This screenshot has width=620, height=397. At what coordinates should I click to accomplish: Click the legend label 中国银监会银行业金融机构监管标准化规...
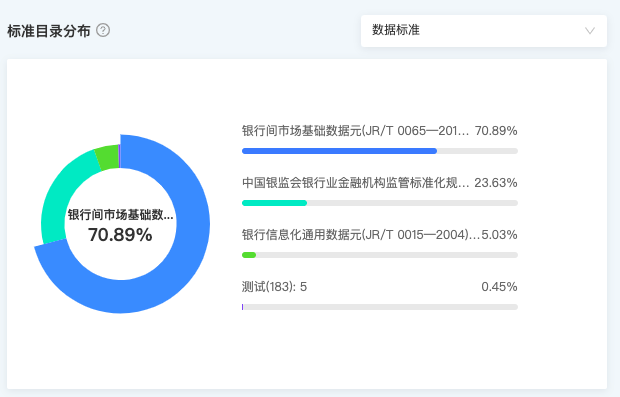tap(355, 183)
